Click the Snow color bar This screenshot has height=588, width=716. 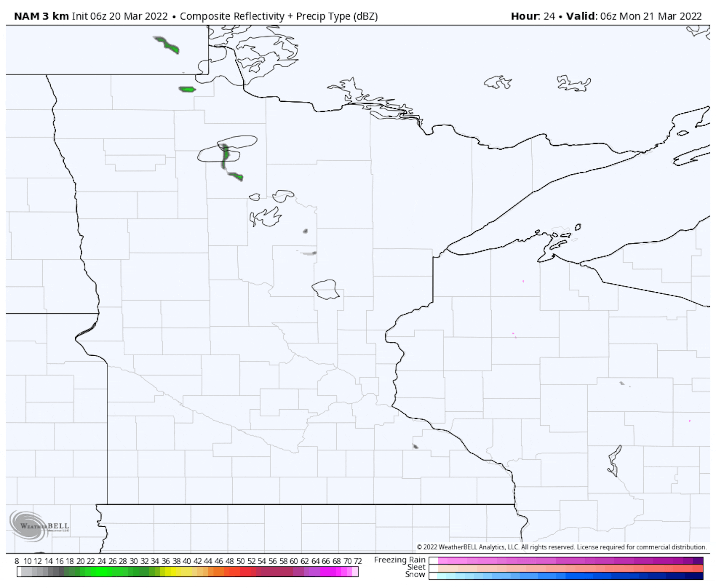[x=566, y=575]
